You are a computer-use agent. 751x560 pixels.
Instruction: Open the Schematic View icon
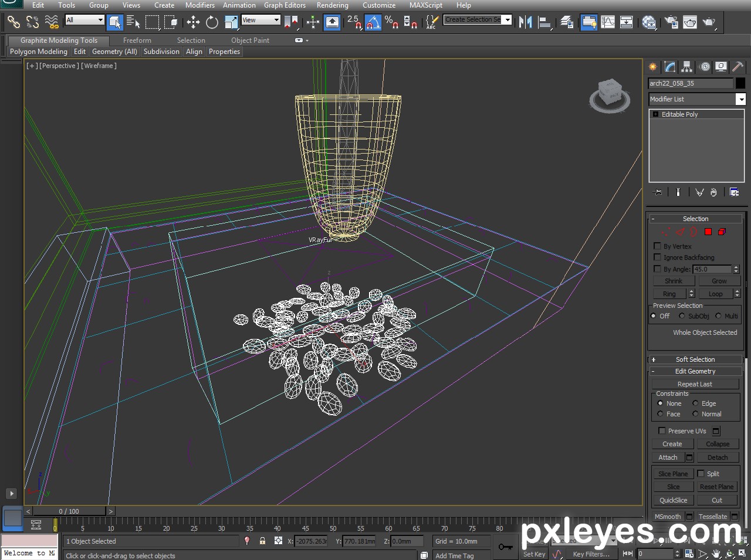pos(626,22)
